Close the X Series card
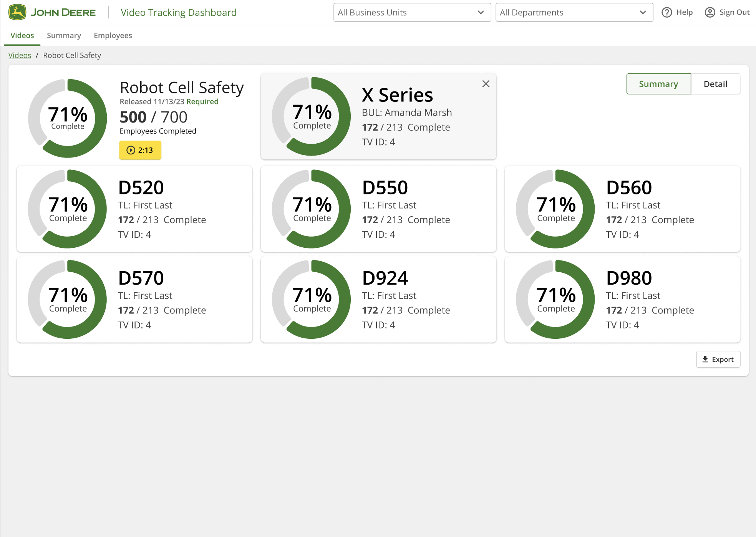 point(486,84)
